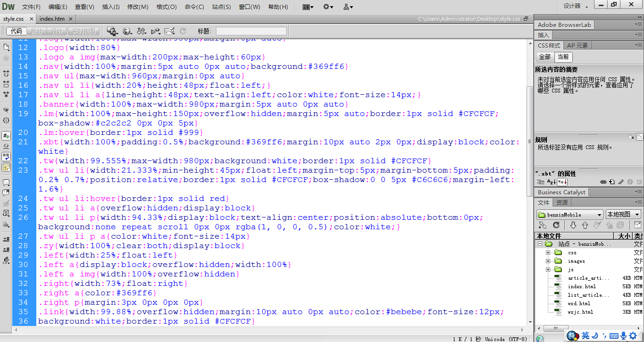Click the expand Files panel icon

pyautogui.click(x=637, y=225)
